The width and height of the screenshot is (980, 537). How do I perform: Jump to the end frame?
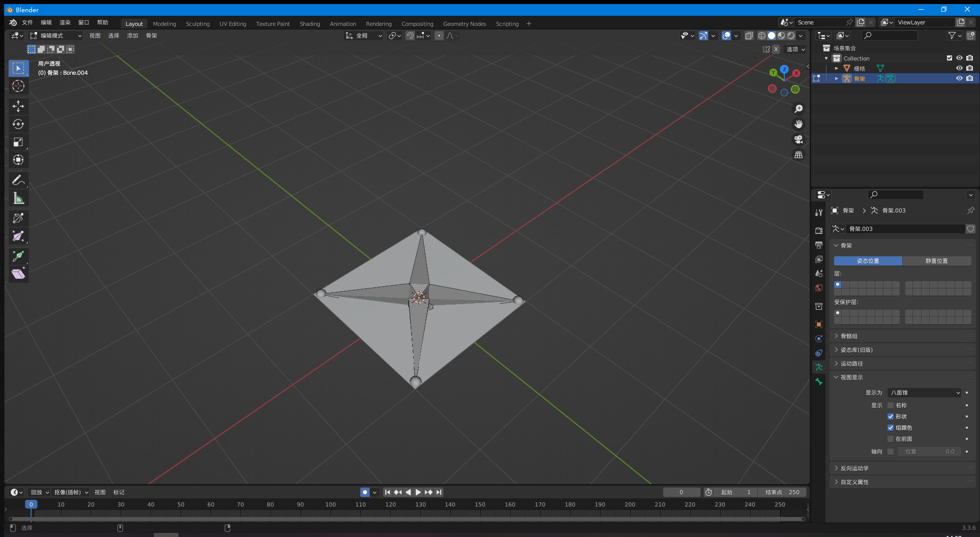[439, 492]
